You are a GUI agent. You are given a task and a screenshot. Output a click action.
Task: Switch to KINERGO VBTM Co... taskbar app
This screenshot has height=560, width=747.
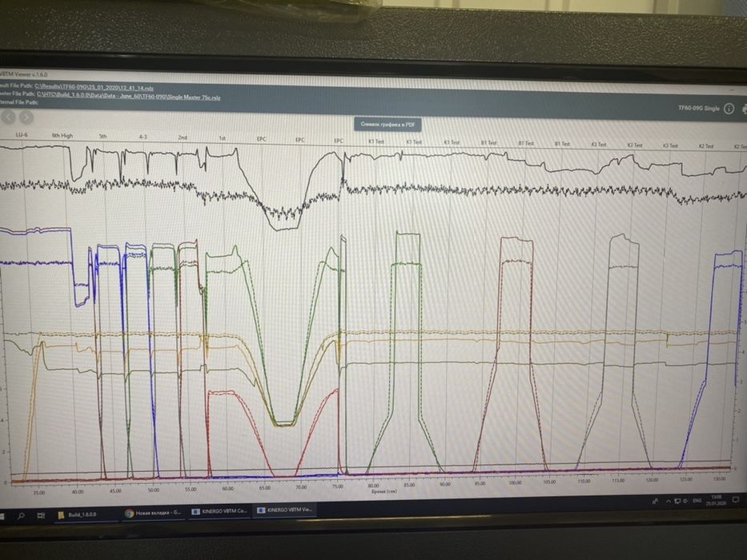[219, 511]
